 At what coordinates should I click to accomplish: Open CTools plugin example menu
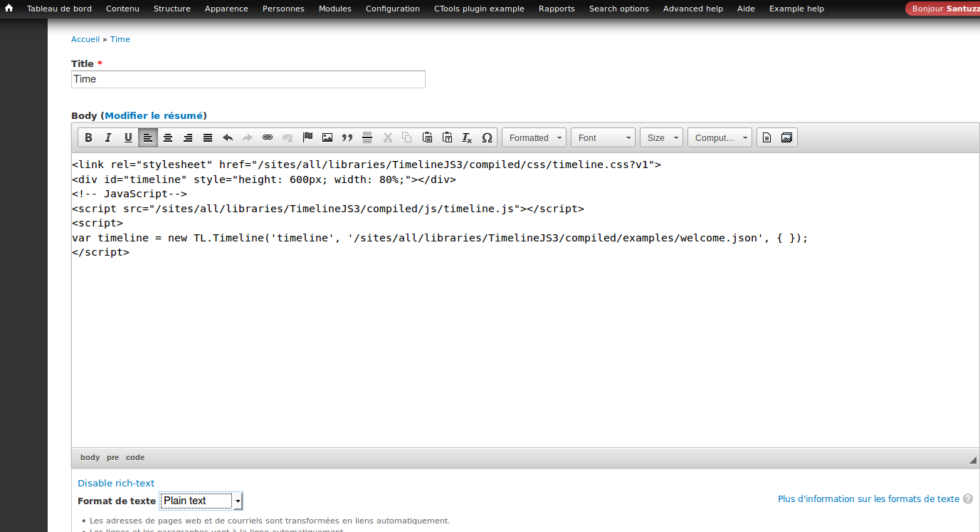[479, 9]
